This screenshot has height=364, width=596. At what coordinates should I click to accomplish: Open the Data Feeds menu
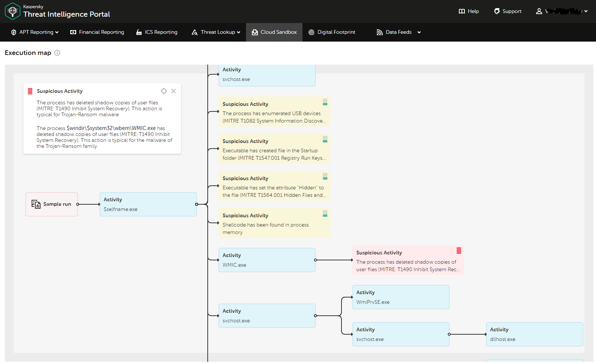pos(399,32)
